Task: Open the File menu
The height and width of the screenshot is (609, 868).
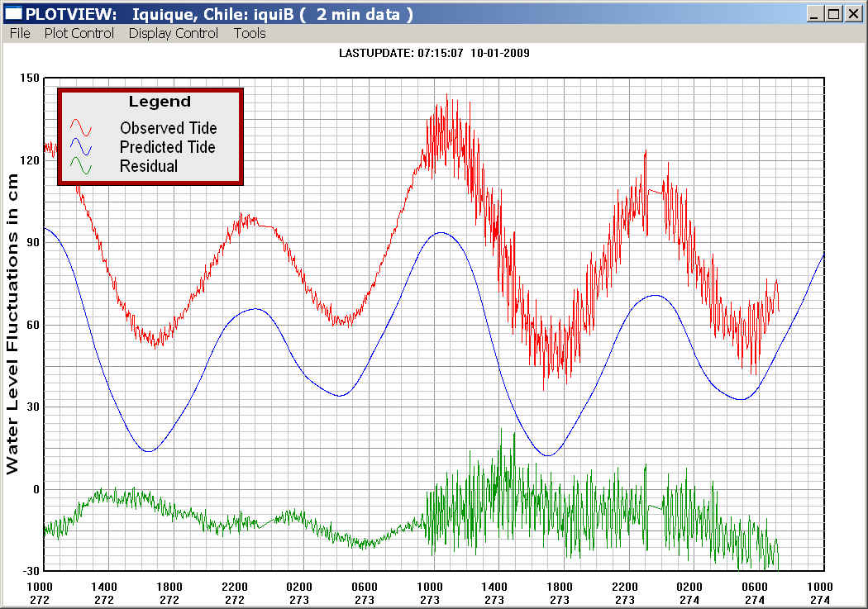Action: [20, 33]
